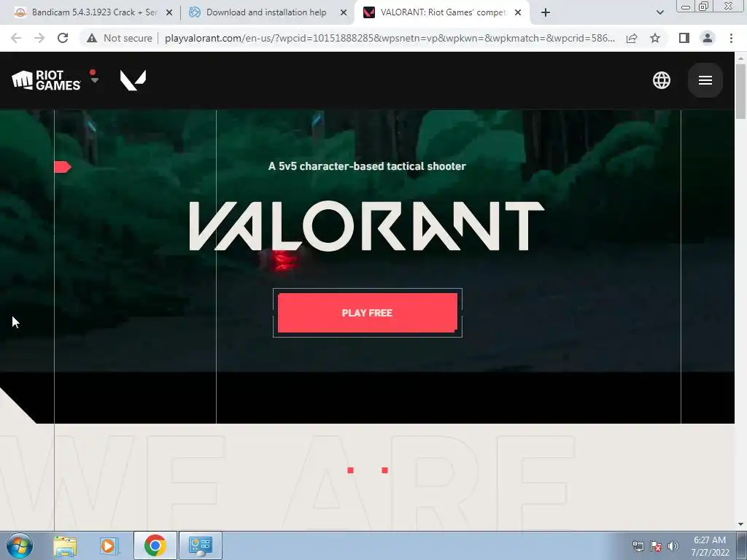Open the control panel taskbar app

[x=200, y=545]
